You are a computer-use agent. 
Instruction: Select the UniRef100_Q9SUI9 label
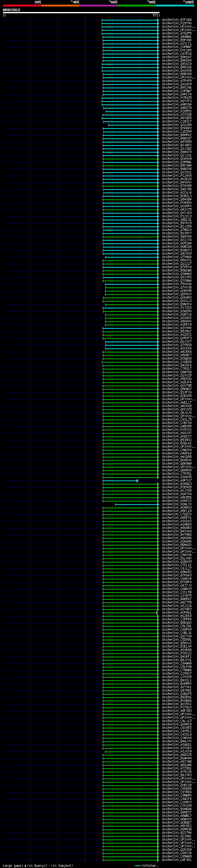[176, 64]
